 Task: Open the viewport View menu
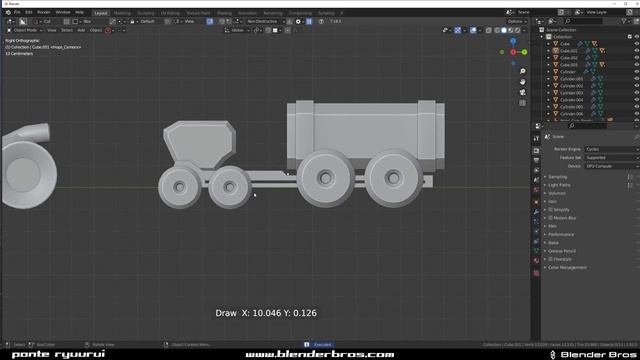pos(52,30)
